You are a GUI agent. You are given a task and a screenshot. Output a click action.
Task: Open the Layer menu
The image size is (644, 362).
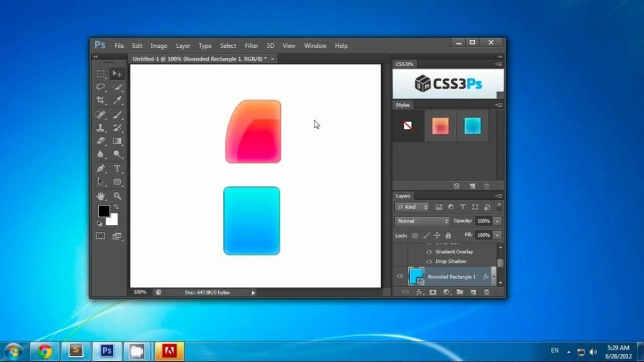point(183,45)
